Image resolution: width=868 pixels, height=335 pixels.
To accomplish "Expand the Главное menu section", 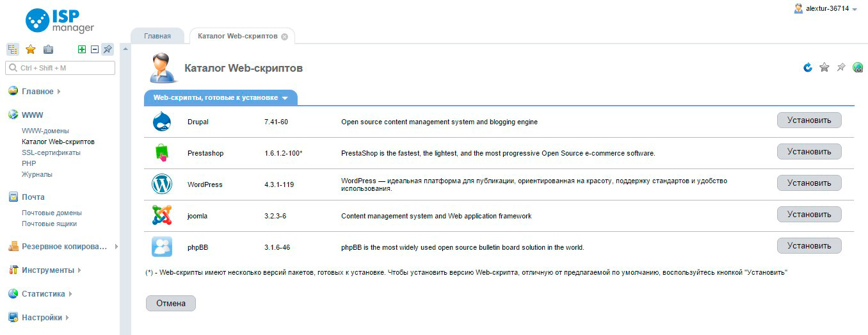I will tap(38, 92).
